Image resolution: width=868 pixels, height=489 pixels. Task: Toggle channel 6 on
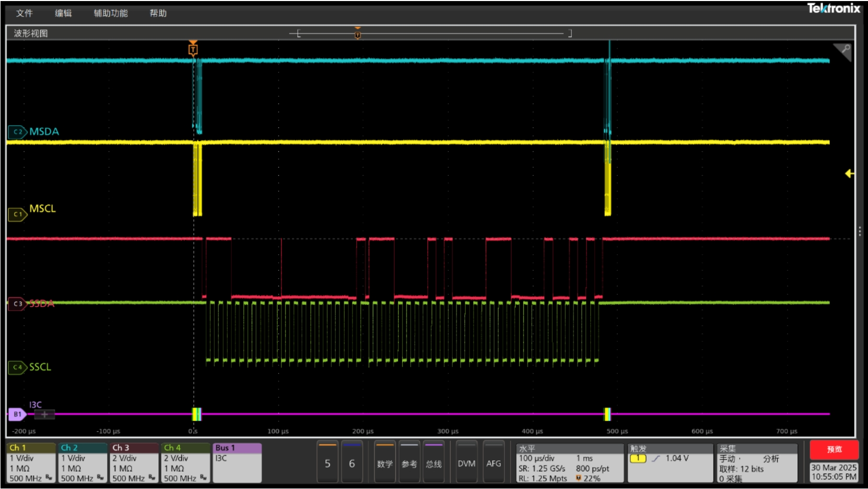click(x=352, y=463)
